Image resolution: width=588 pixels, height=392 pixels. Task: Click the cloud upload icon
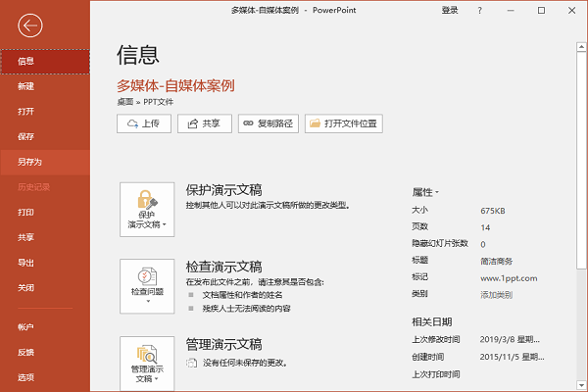[132, 123]
